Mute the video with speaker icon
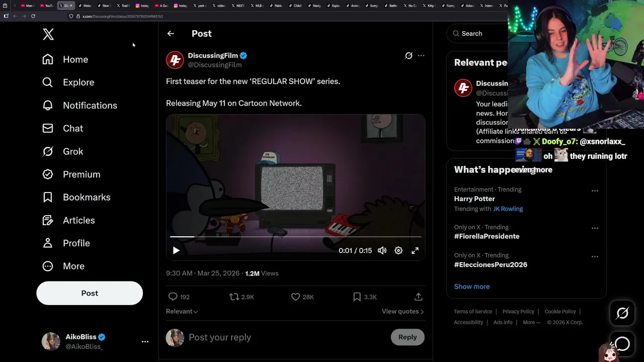This screenshot has height=362, width=644. pos(382,250)
